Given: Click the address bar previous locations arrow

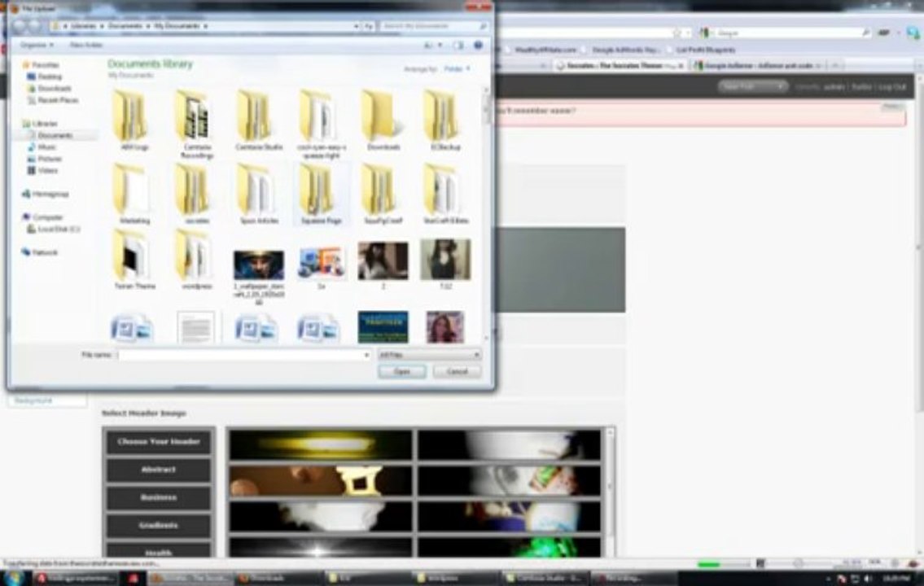Looking at the screenshot, I should [356, 26].
